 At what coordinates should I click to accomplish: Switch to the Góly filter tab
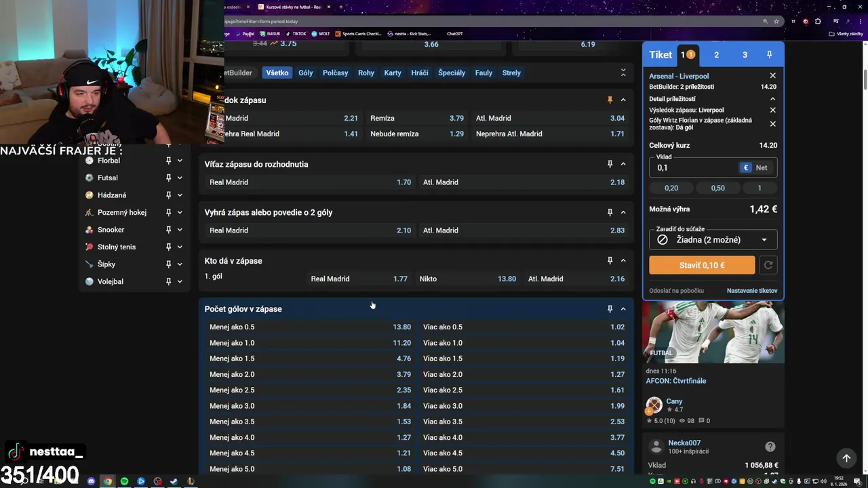click(306, 73)
